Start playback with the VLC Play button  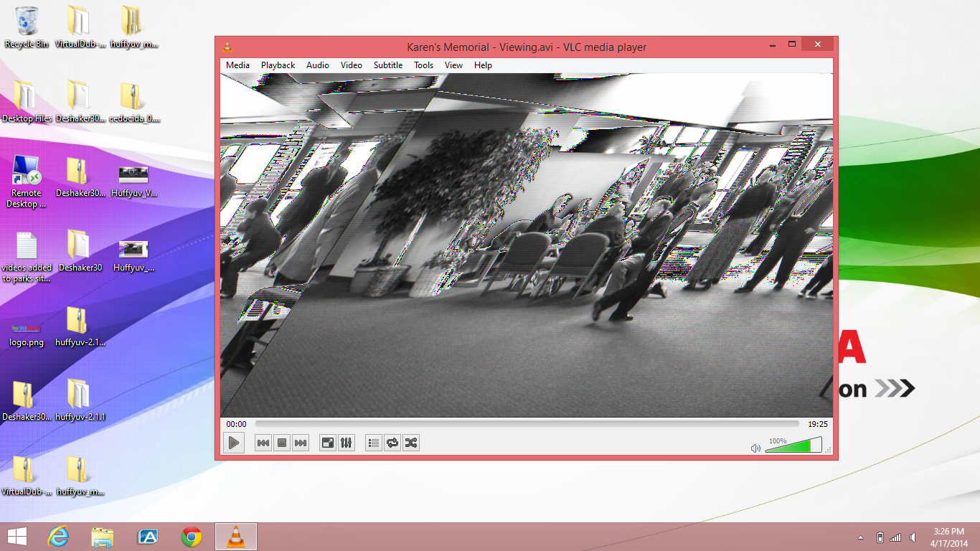[x=234, y=443]
